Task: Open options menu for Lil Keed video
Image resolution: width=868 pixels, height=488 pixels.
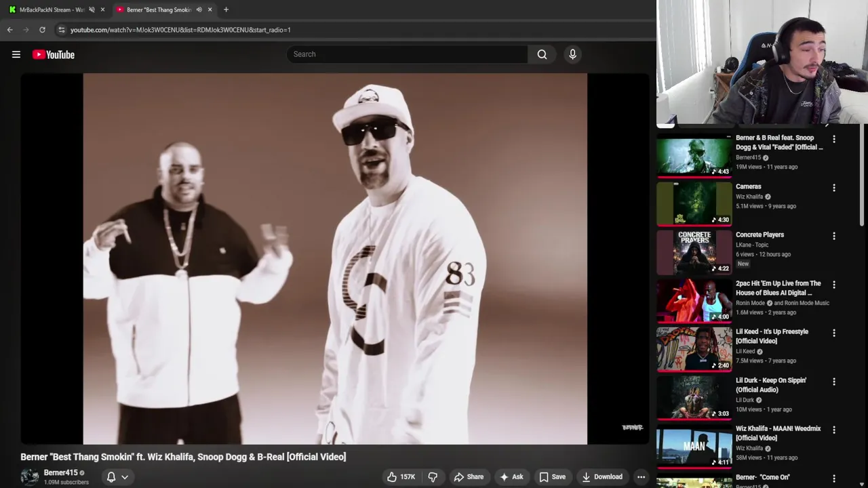Action: [x=834, y=333]
